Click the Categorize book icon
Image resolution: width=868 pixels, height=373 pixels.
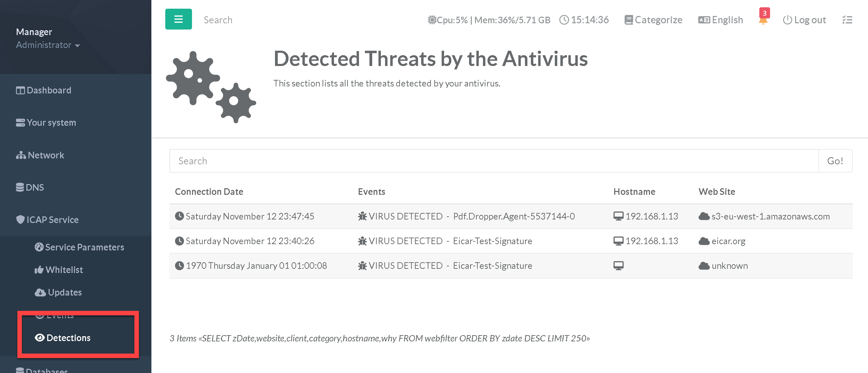pos(628,20)
